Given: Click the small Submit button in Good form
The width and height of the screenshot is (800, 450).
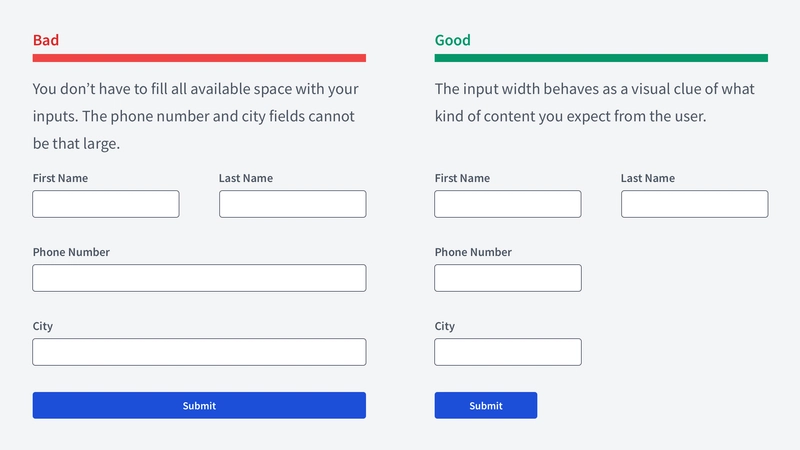Looking at the screenshot, I should click(x=486, y=406).
